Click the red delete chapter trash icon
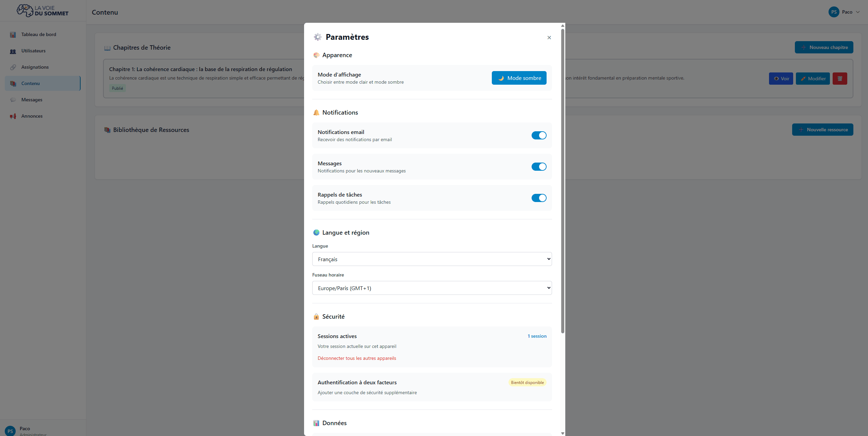 (x=839, y=79)
